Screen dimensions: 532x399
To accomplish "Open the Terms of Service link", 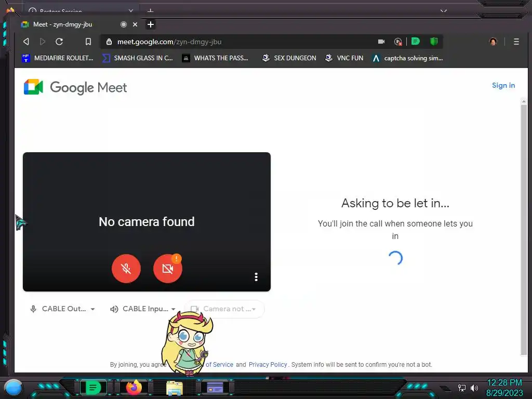I will point(219,364).
